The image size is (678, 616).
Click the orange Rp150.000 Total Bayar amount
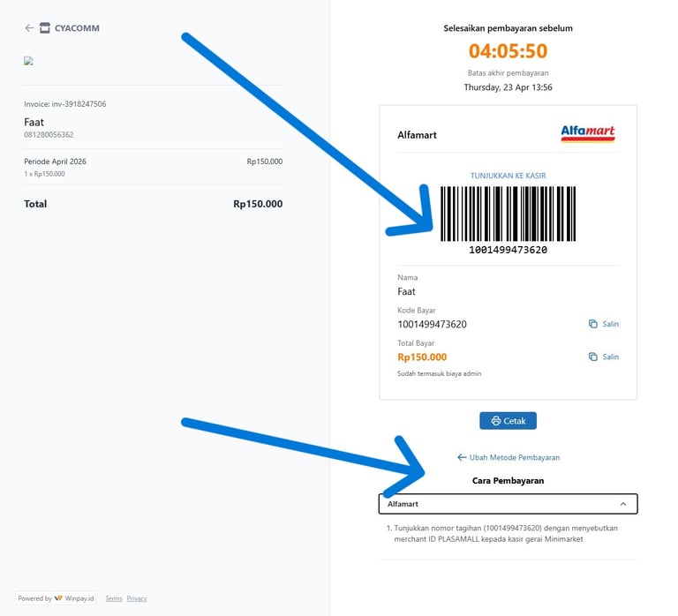coord(422,357)
